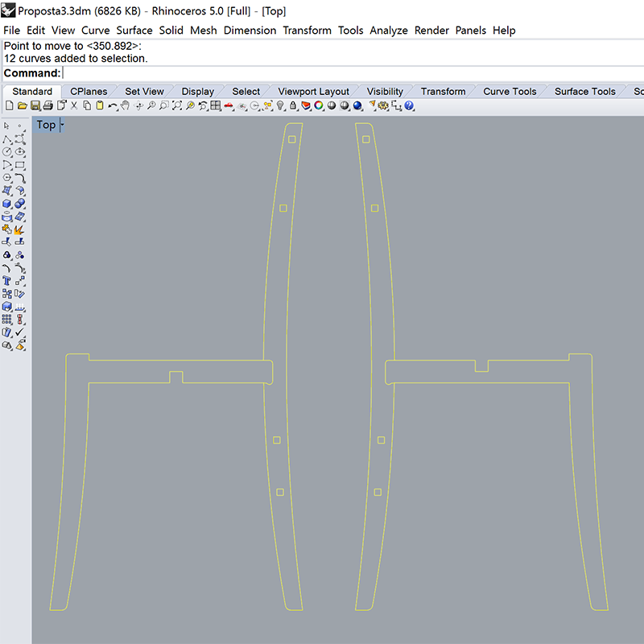Select the Rectangle tool in the sidebar
This screenshot has height=644, width=644.
(20, 165)
